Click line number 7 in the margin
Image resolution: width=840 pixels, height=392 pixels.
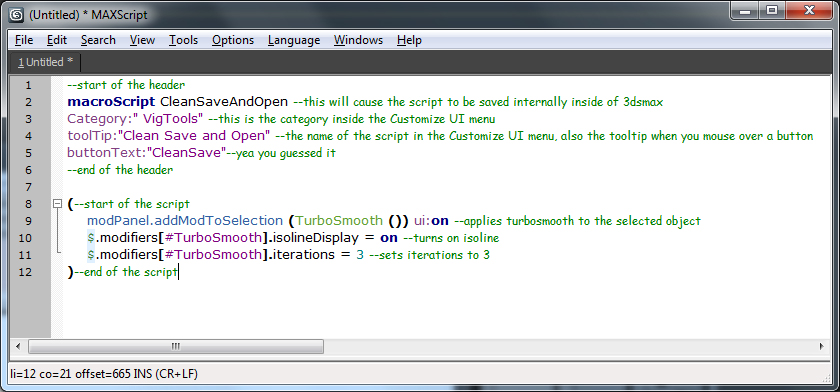coord(27,187)
